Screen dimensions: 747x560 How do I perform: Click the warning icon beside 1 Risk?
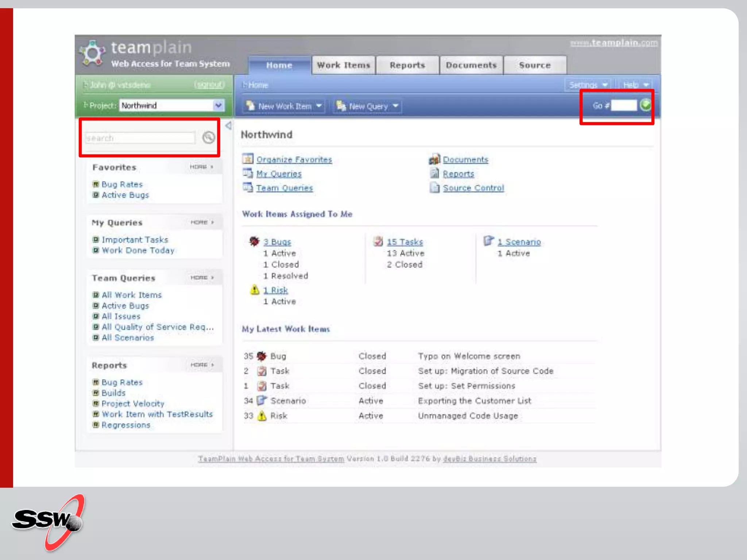(255, 290)
